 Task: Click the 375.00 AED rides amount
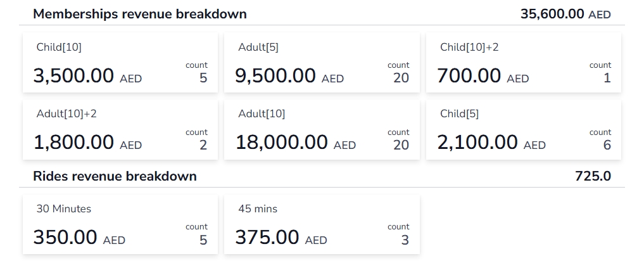pos(281,238)
